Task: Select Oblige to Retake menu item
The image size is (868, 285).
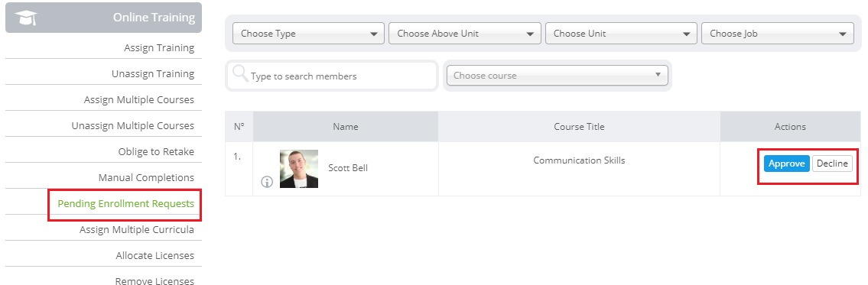Action: (x=156, y=151)
